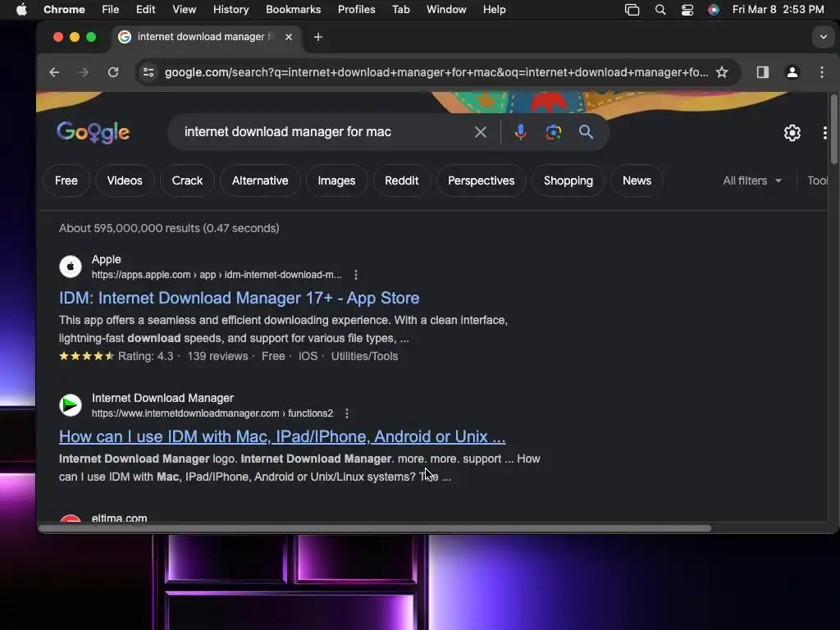Click the Google logo

(x=94, y=132)
